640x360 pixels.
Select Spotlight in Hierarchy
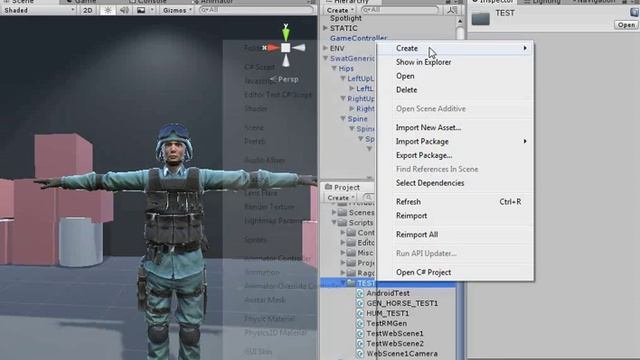tap(346, 18)
